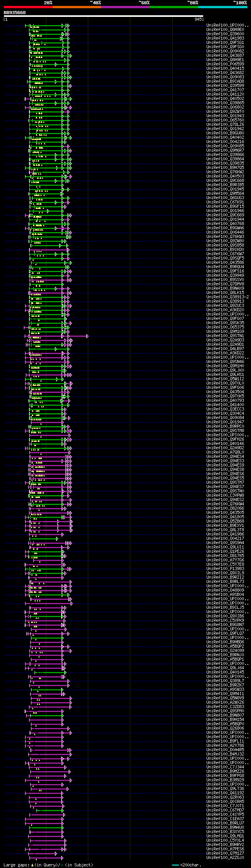The image size is (251, 868).
Task: Select the UniRef100_B9GU80 label
Action: 225,133
